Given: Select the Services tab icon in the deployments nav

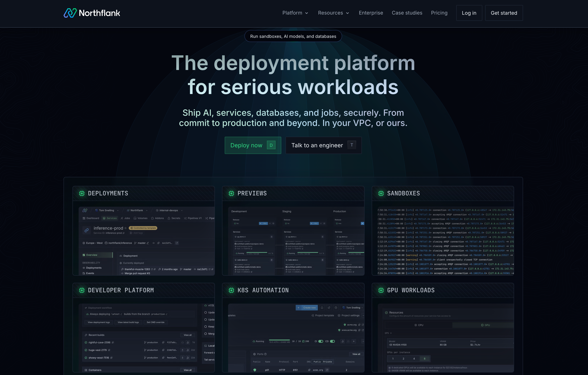Looking at the screenshot, I should (x=104, y=218).
